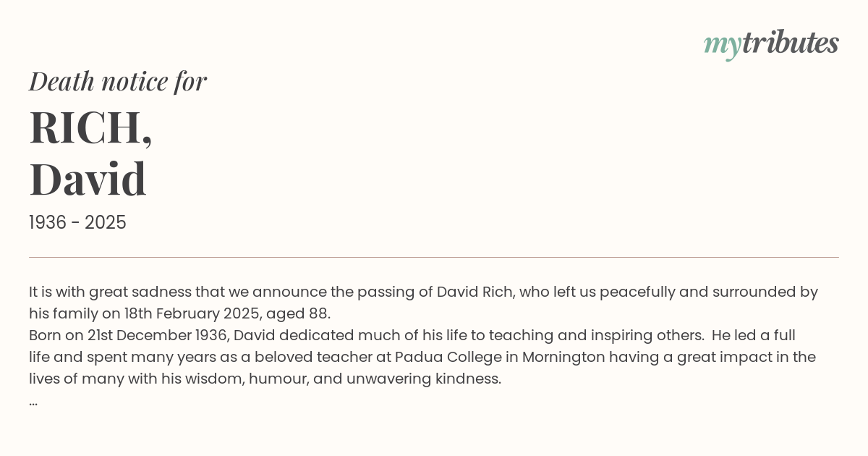Image resolution: width=868 pixels, height=456 pixels.
Task: Click the surname "RICH," in the title
Action: (91, 127)
